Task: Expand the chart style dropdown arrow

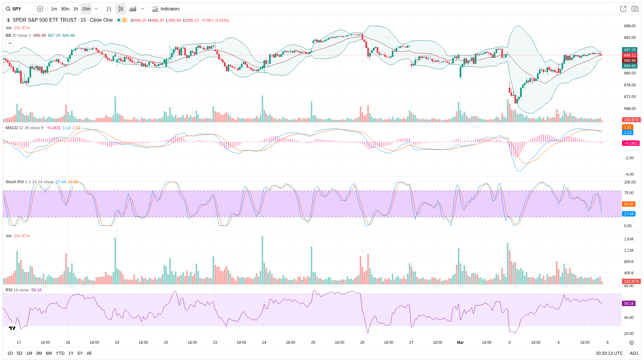Action: point(142,9)
